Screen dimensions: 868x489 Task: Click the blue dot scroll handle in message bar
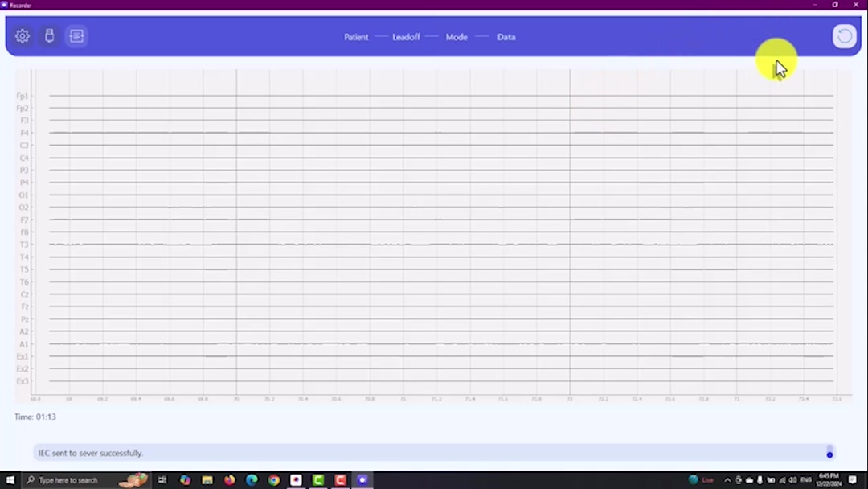(829, 454)
